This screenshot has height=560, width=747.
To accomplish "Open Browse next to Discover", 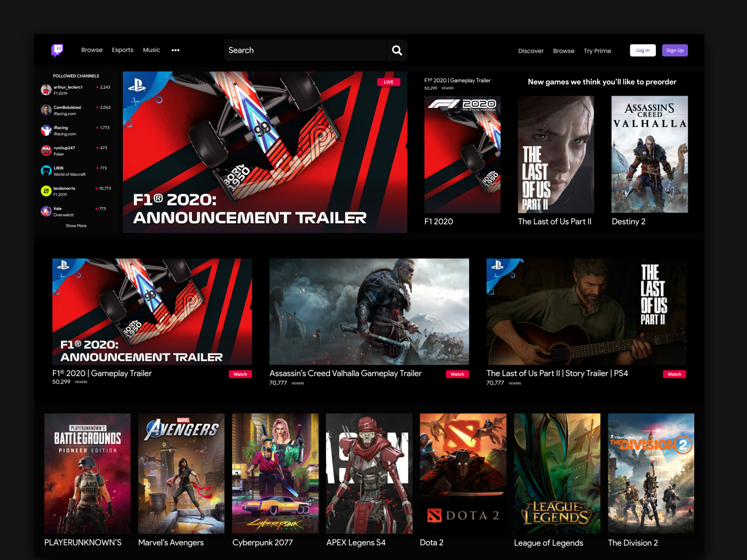I will point(564,51).
